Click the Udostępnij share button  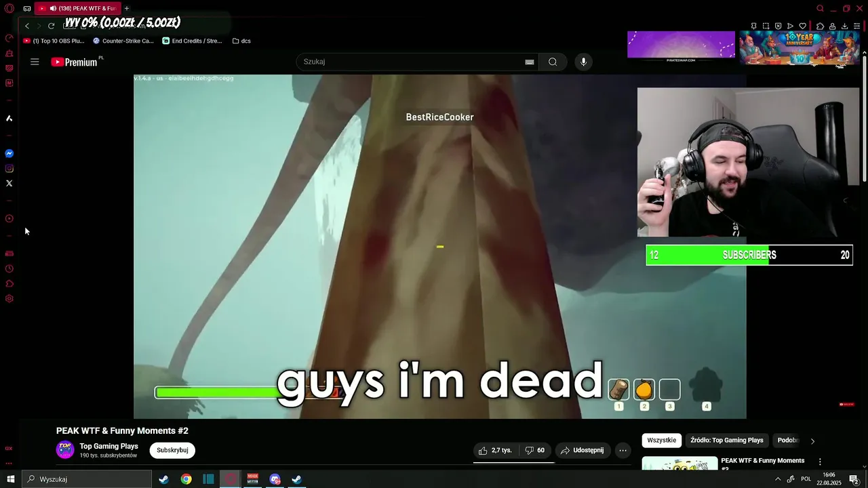[583, 450]
